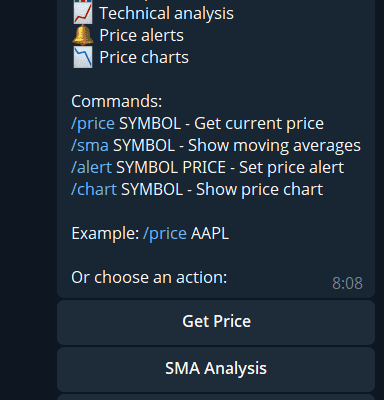Click the rising chart emoji beside Technical analysis
This screenshot has width=384, height=400.
tap(82, 14)
